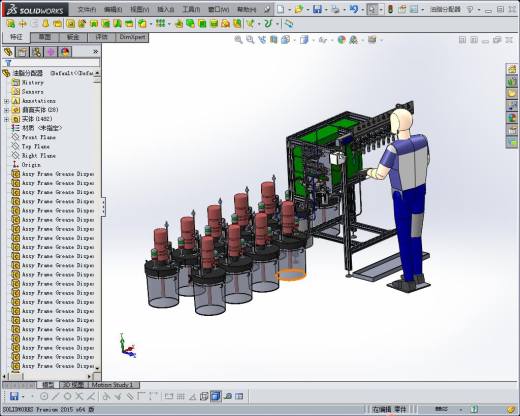Expand the solid bodies (1482) folder
Screen dimensions: 520x416
pos(6,119)
